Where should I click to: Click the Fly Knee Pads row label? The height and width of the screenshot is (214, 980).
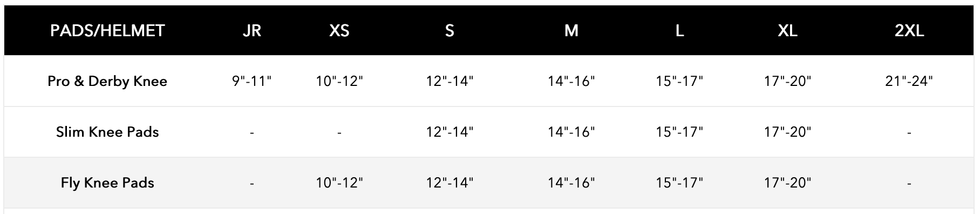click(x=107, y=183)
